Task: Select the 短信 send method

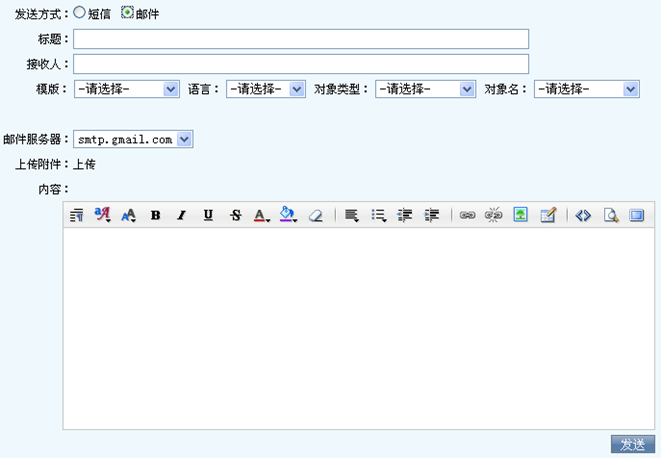Action: (108, 14)
